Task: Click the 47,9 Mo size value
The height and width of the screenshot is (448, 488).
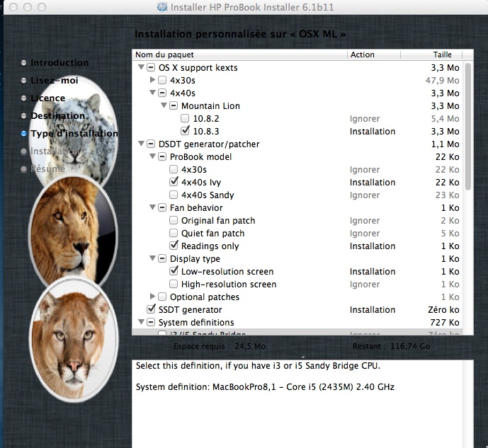Action: tap(442, 80)
